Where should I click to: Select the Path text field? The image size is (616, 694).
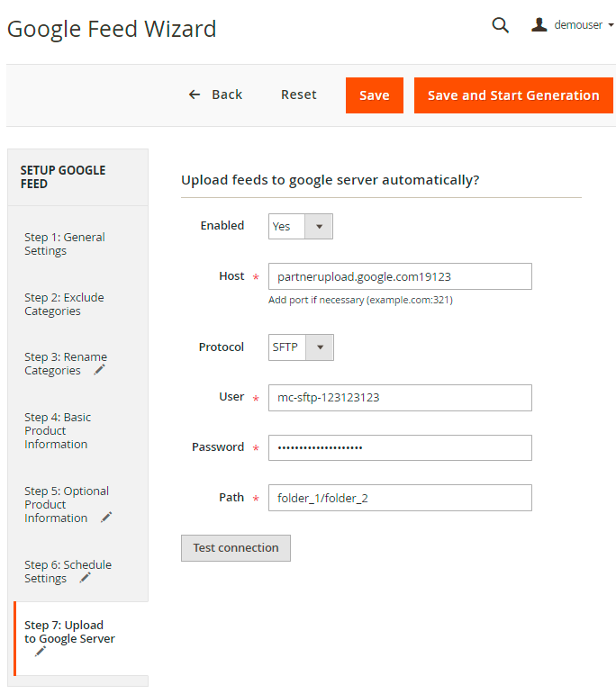pyautogui.click(x=400, y=498)
